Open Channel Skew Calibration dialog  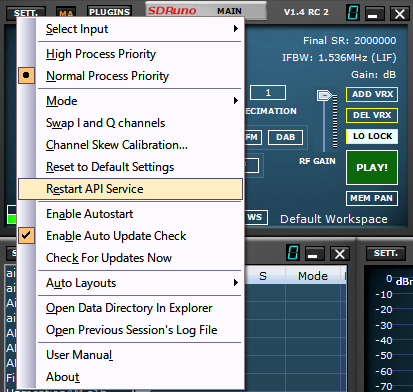[130, 145]
